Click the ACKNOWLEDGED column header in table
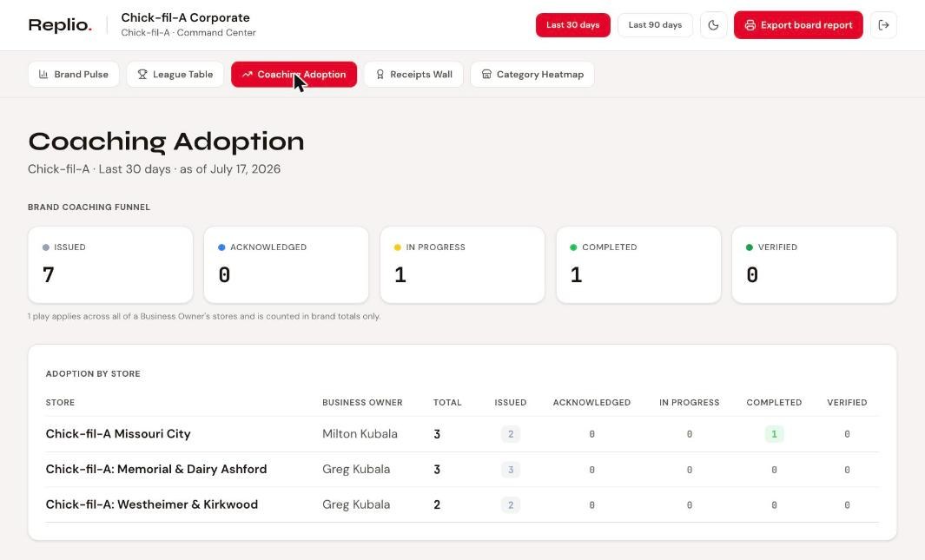Screen dimensions: 925x560 [591, 403]
